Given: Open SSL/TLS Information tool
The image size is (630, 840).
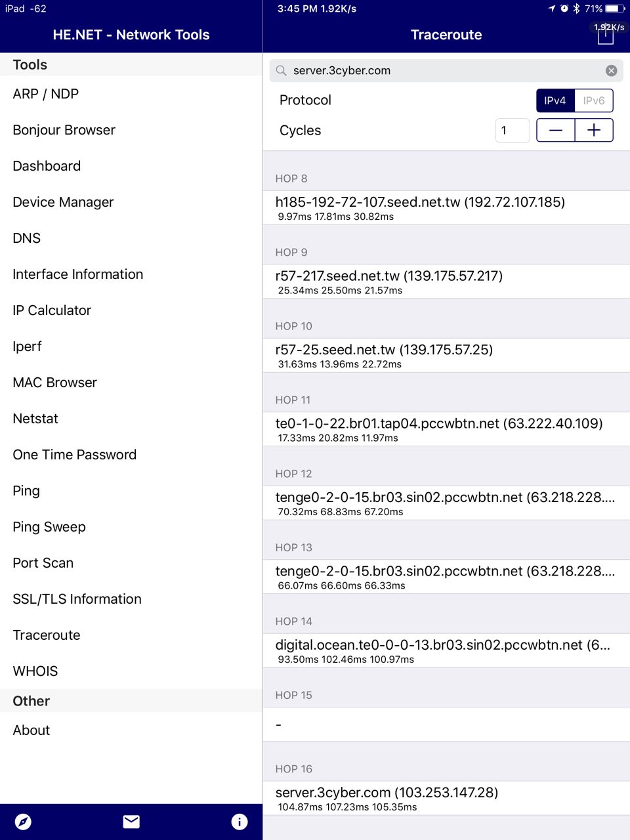Looking at the screenshot, I should point(77,599).
